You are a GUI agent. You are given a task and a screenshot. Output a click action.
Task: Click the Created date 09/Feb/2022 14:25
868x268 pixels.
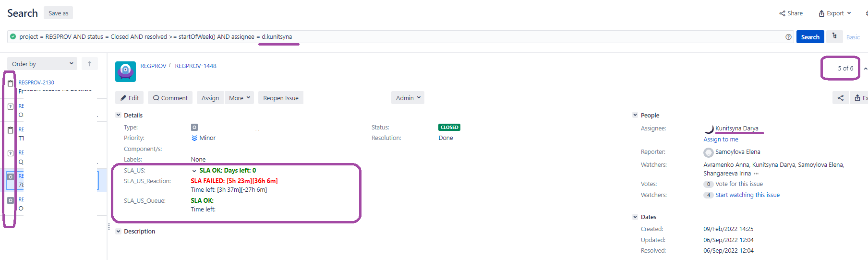click(729, 229)
